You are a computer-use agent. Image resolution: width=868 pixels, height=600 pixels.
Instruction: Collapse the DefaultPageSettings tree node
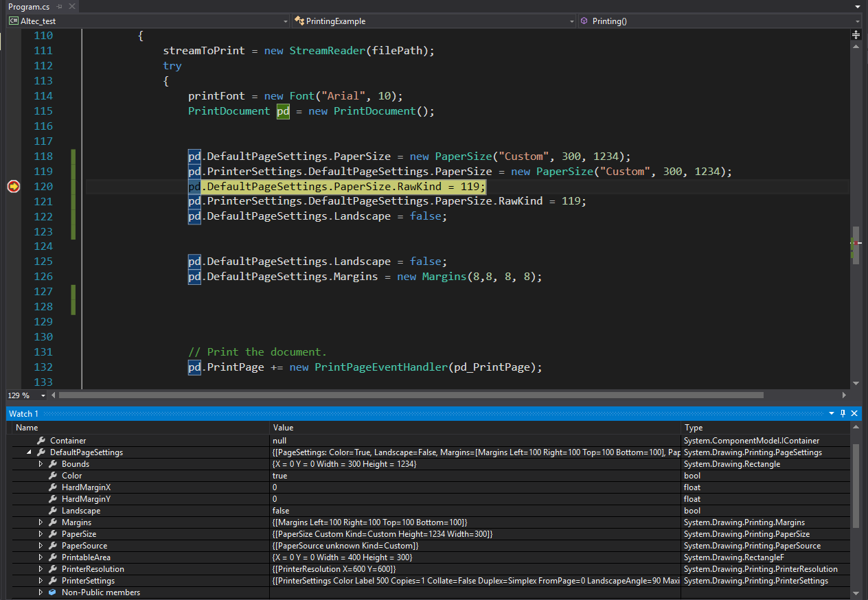click(29, 452)
